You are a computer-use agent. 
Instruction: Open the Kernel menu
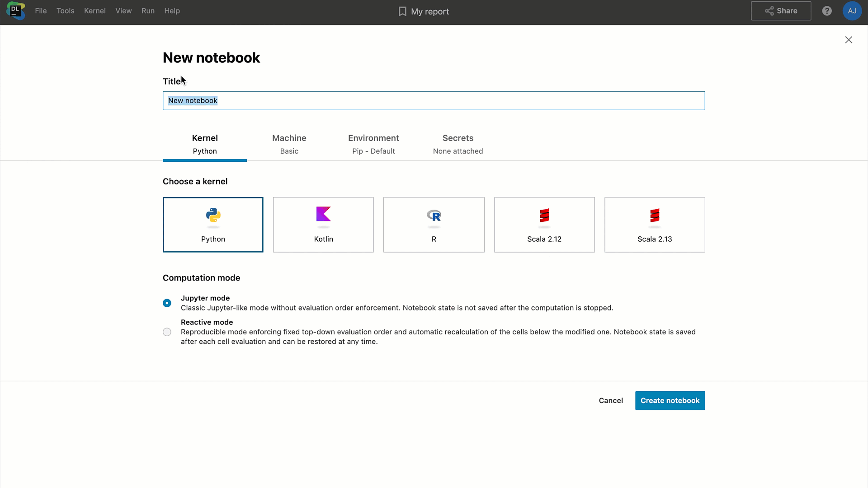[x=95, y=10]
